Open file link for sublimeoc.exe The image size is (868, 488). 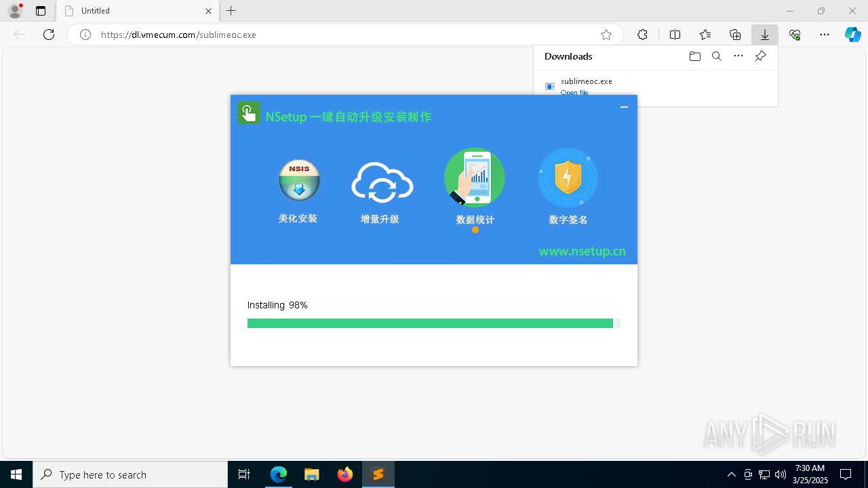[x=574, y=92]
